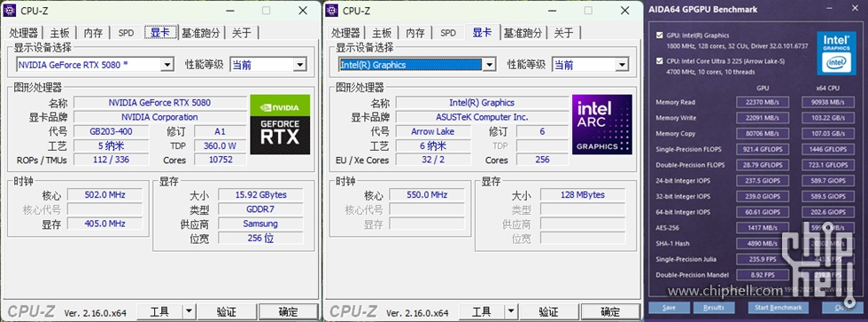Click CPU Double-Precision FLOPS '723.1 GFLOPS'
The image size is (868, 322).
pos(827,165)
